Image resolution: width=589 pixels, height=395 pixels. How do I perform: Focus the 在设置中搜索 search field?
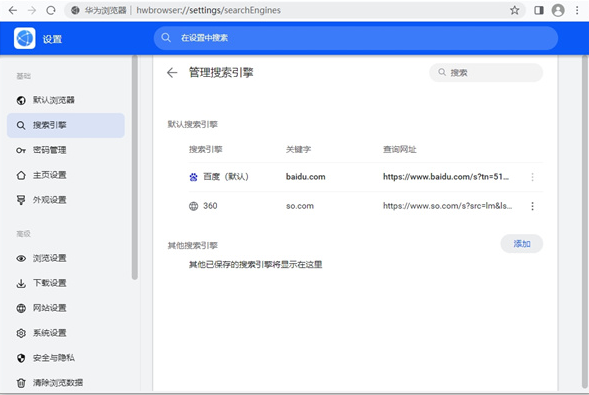[x=356, y=38]
